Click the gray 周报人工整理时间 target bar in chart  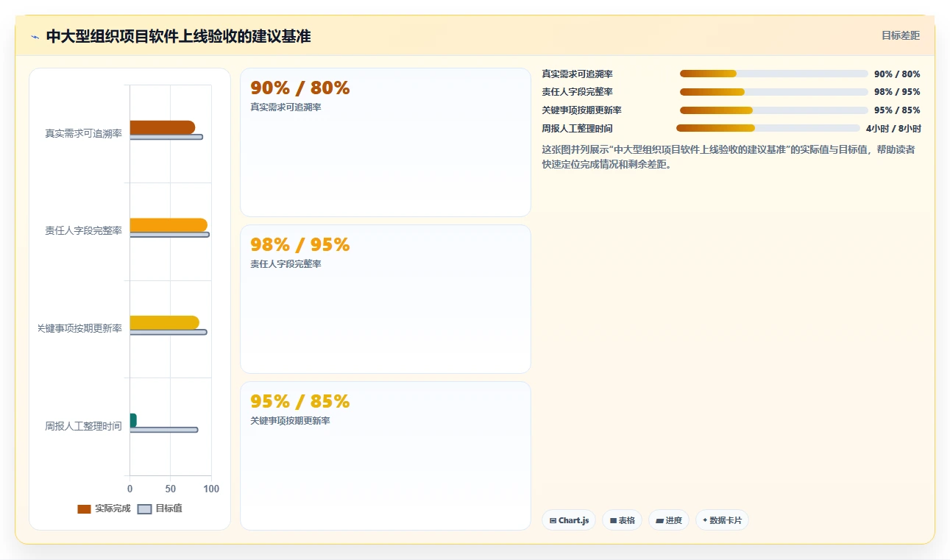click(164, 430)
